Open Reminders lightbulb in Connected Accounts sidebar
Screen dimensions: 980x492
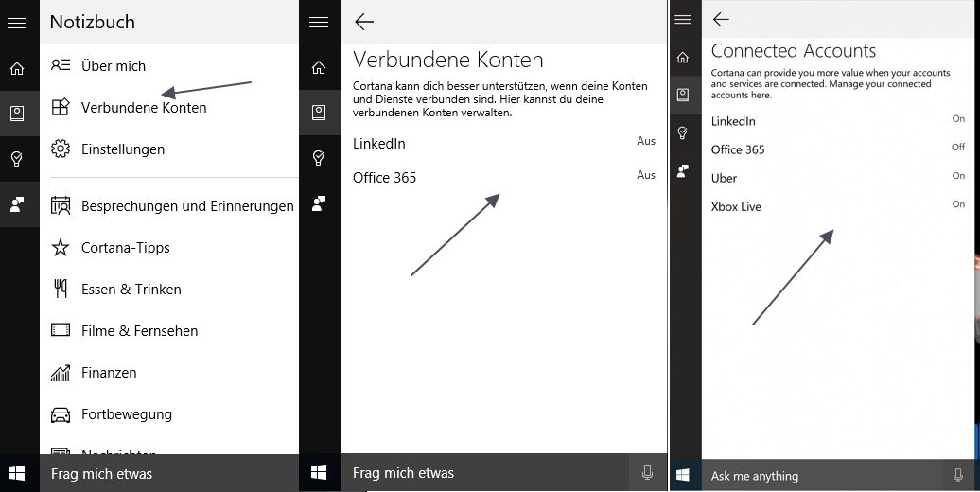[x=683, y=132]
